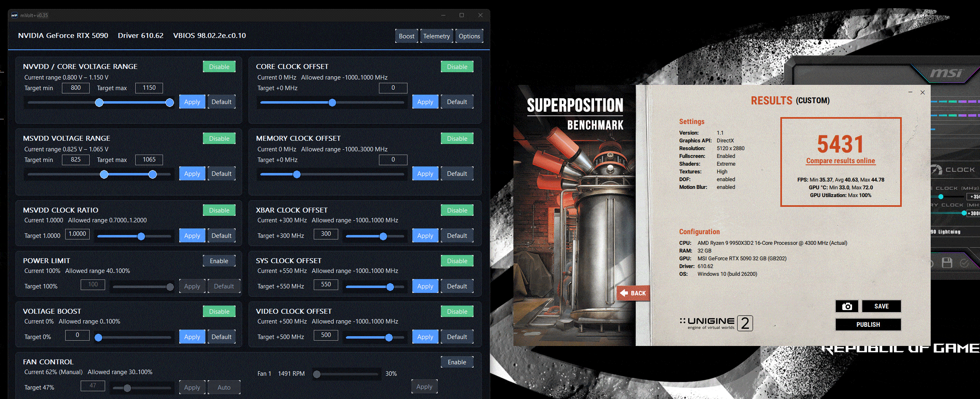Click the XBAR offset field showing 300
Viewport: 980px width, 399px height.
[326, 234]
